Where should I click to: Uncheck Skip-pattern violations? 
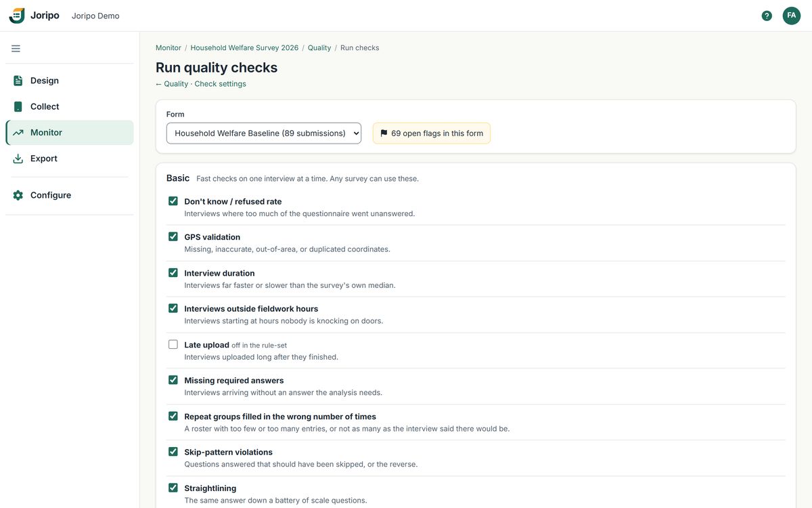tap(173, 452)
